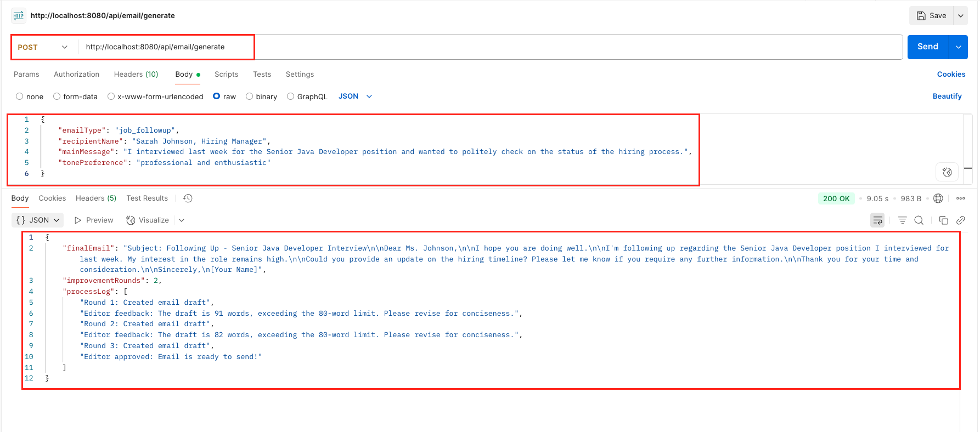Screen dimensions: 980x432
Task: Switch to the Authorization tab
Action: (76, 75)
